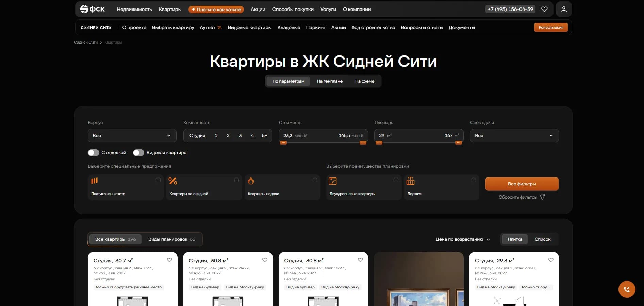Select Студия in Комнатность filter
The height and width of the screenshot is (306, 644).
click(197, 136)
